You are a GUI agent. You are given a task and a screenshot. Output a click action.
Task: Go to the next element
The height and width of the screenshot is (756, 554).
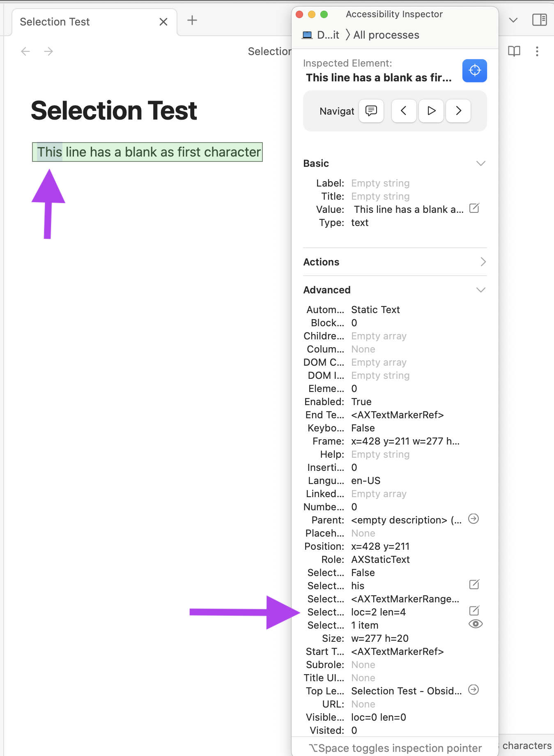(458, 111)
